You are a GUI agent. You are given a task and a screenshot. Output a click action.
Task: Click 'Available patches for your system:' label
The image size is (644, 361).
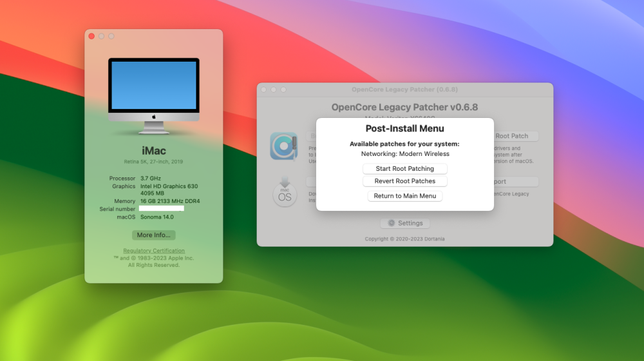(x=404, y=144)
